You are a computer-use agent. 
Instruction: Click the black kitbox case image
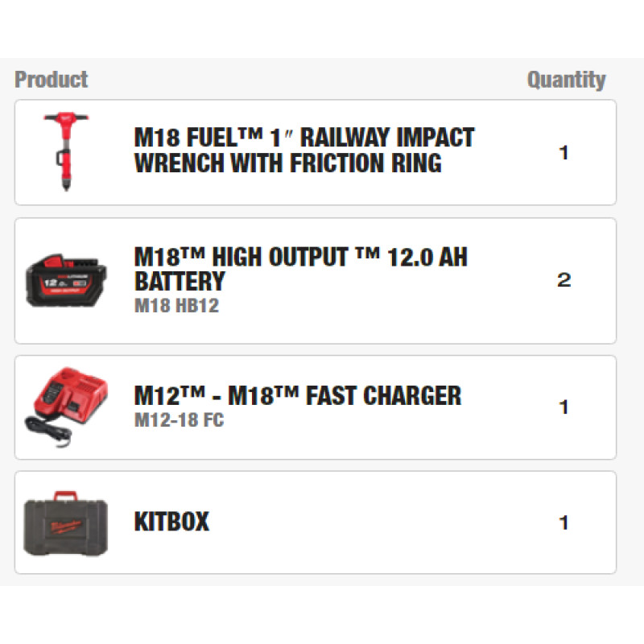click(65, 524)
